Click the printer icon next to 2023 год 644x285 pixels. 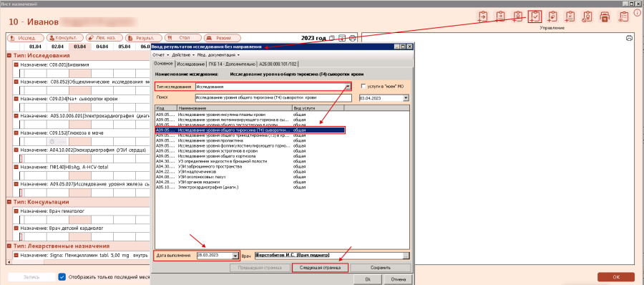click(x=352, y=38)
